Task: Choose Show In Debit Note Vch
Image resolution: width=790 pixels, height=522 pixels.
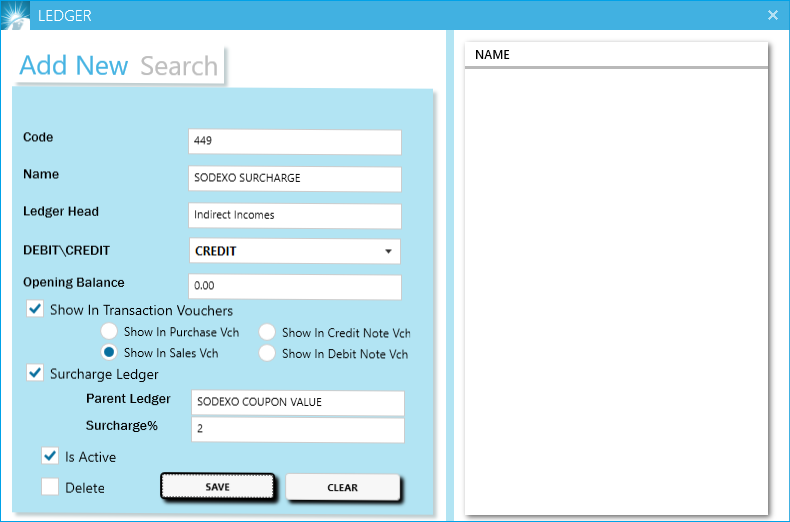Action: tap(267, 354)
